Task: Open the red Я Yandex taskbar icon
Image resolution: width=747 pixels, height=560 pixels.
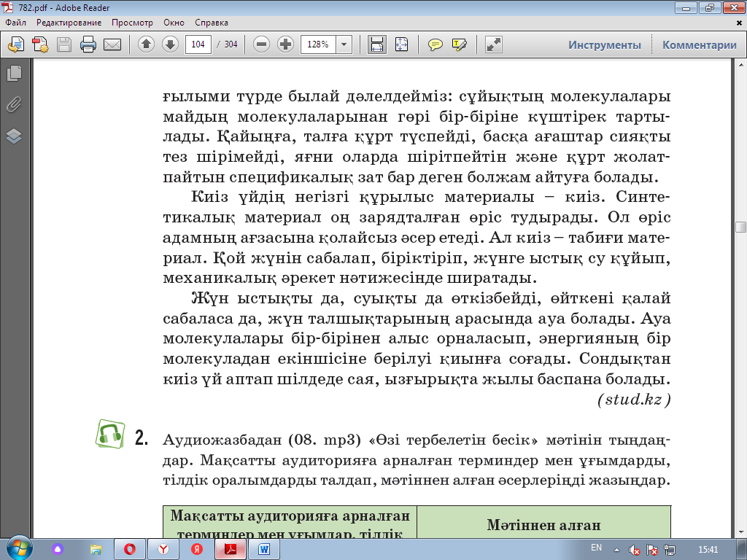Action: coord(197,550)
